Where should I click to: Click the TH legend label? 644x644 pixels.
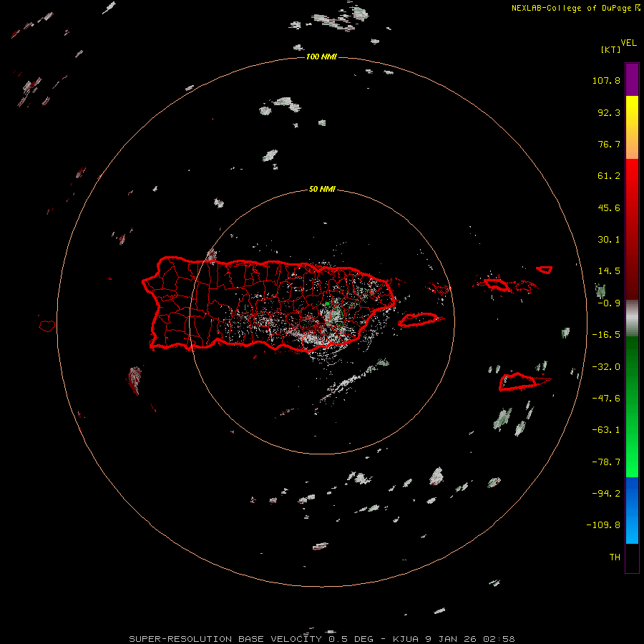coord(615,557)
